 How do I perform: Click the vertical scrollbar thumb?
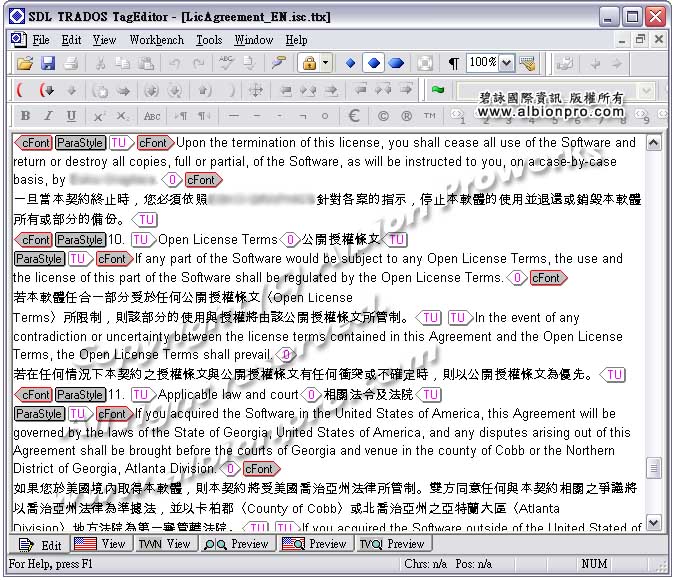pos(653,468)
